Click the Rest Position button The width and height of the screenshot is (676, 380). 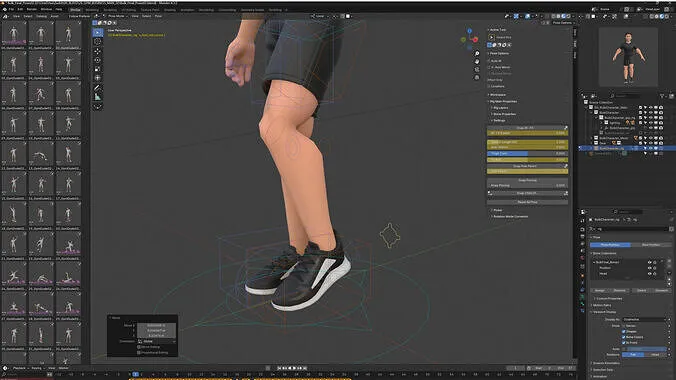(x=651, y=245)
